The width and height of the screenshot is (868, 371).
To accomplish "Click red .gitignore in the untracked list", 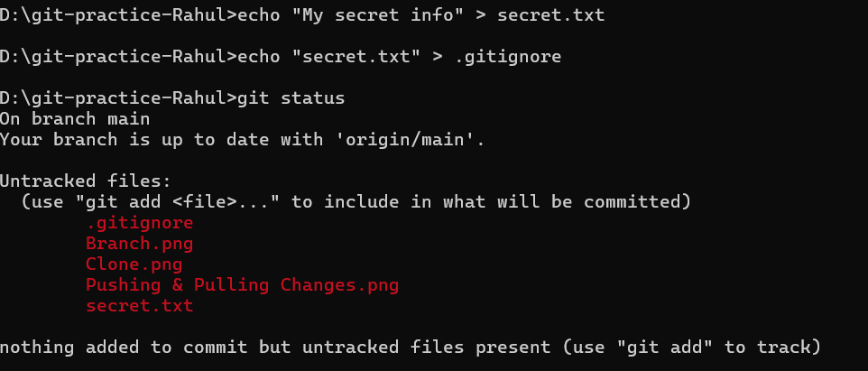I will (139, 222).
